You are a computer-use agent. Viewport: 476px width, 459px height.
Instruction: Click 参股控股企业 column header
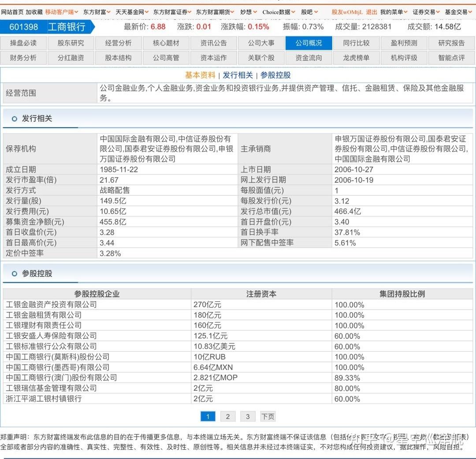pos(97,294)
